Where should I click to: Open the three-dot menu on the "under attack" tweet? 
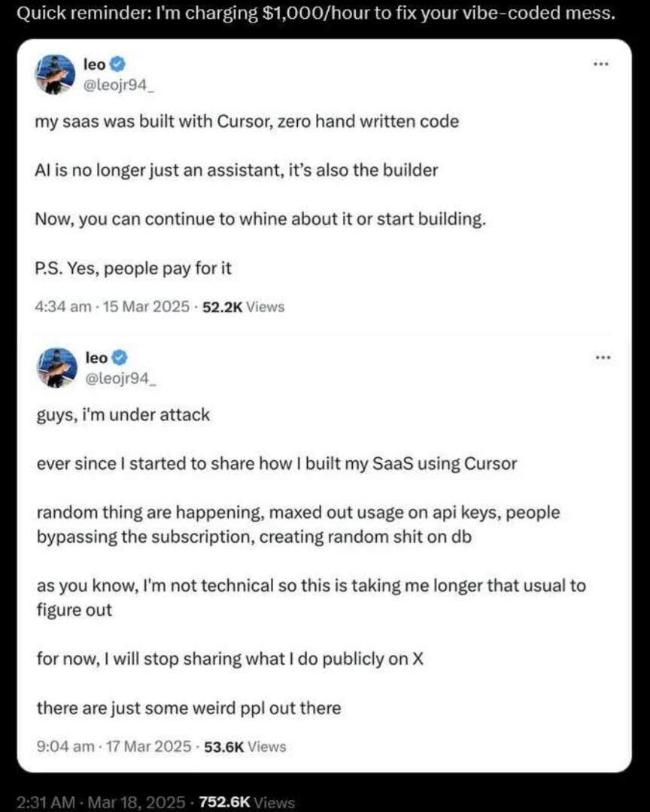[x=600, y=358]
